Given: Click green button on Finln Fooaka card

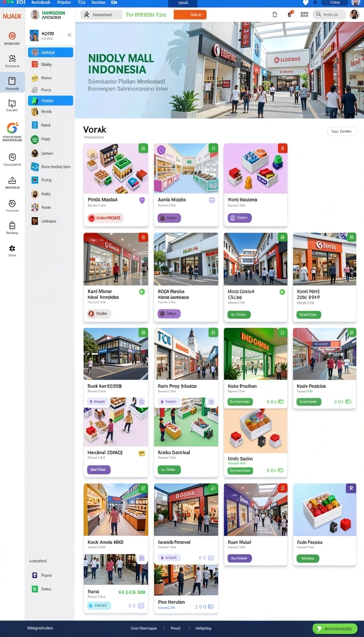Looking at the screenshot, I should pyautogui.click(x=308, y=558).
